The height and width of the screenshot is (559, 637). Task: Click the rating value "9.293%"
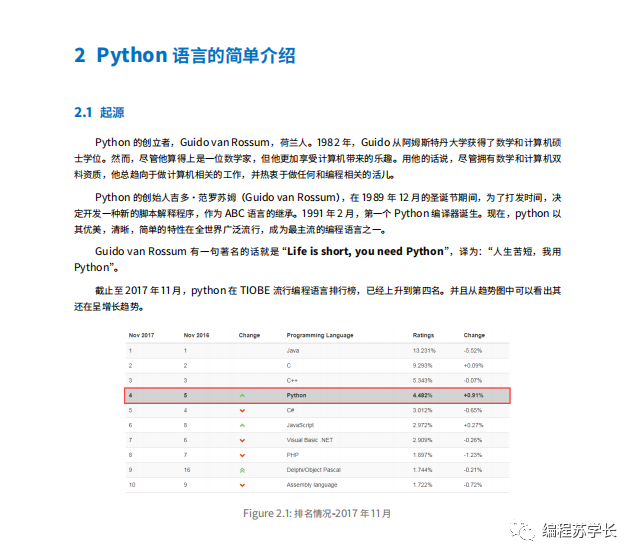click(422, 366)
